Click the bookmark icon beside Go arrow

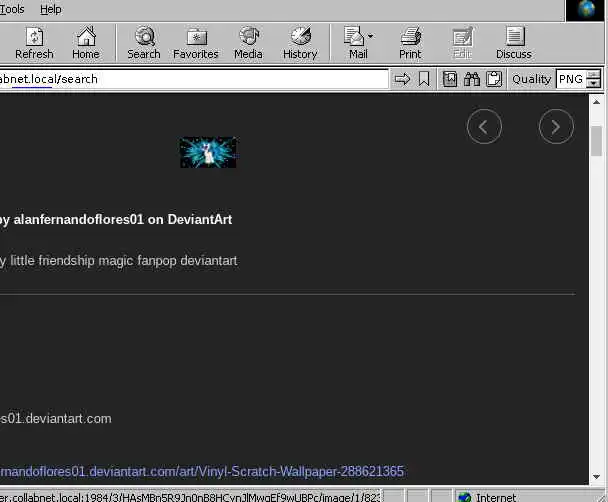(x=424, y=79)
